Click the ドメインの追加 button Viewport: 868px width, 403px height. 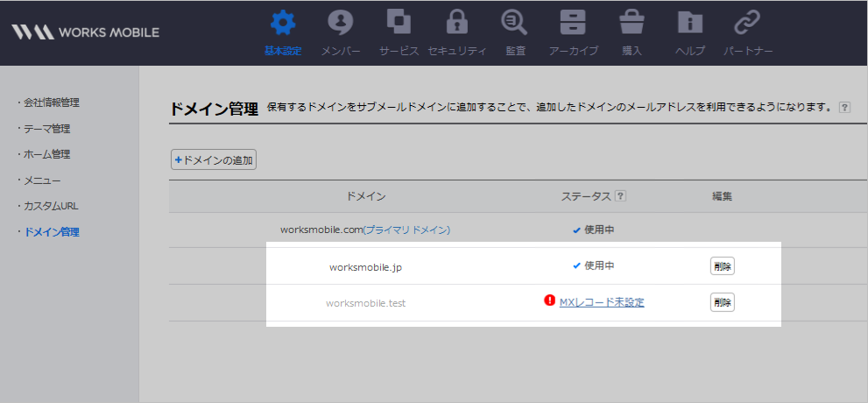(214, 160)
